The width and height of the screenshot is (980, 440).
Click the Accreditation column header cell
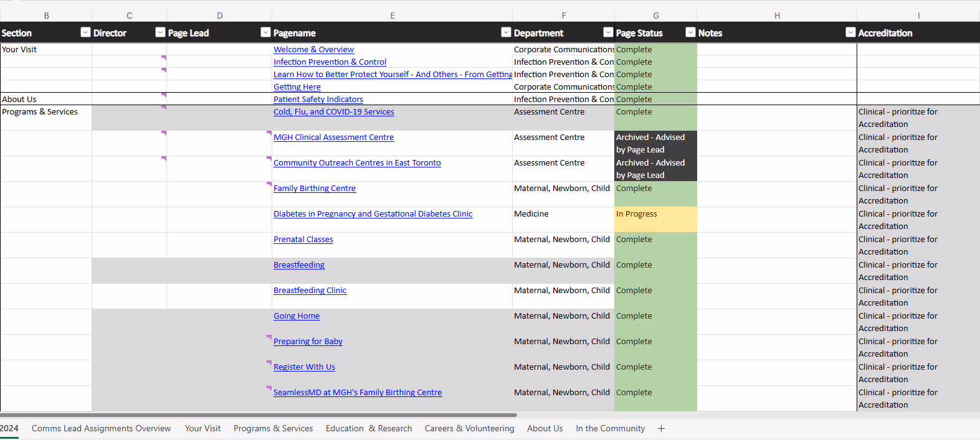918,32
